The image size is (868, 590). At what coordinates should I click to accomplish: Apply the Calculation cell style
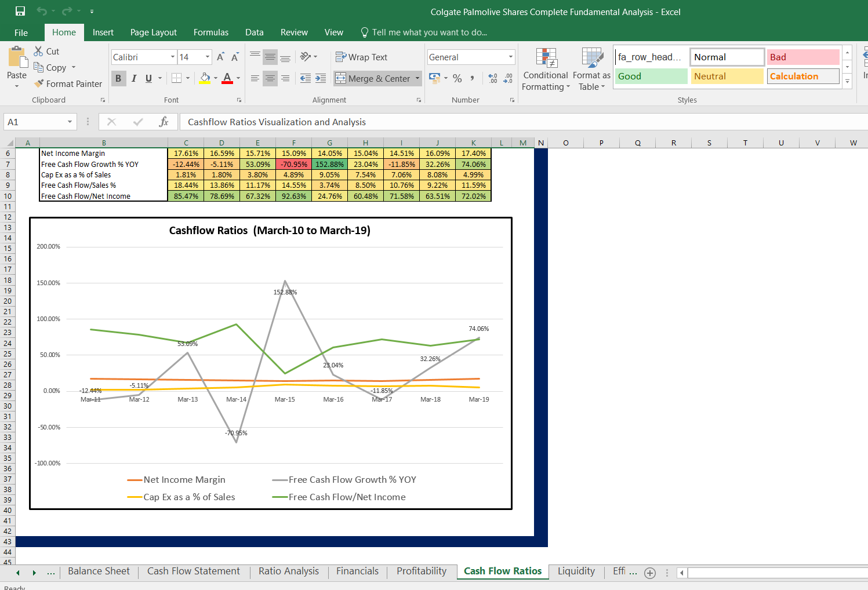coord(803,76)
